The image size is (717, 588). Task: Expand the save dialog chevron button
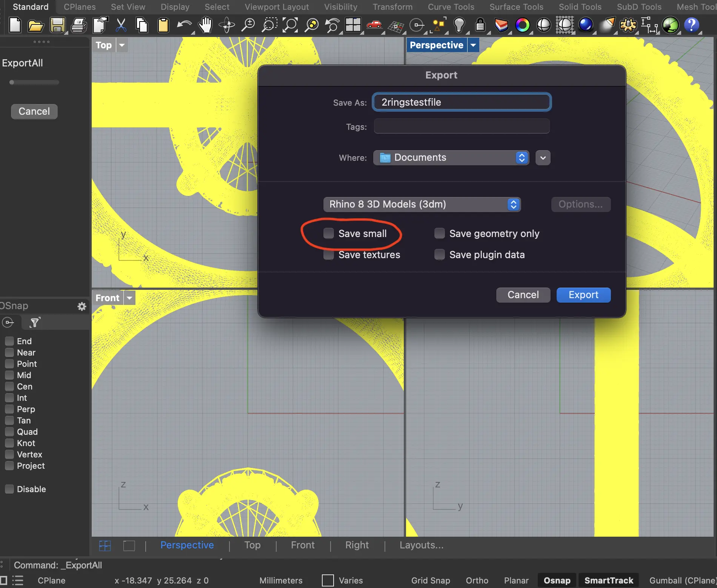[x=543, y=158]
